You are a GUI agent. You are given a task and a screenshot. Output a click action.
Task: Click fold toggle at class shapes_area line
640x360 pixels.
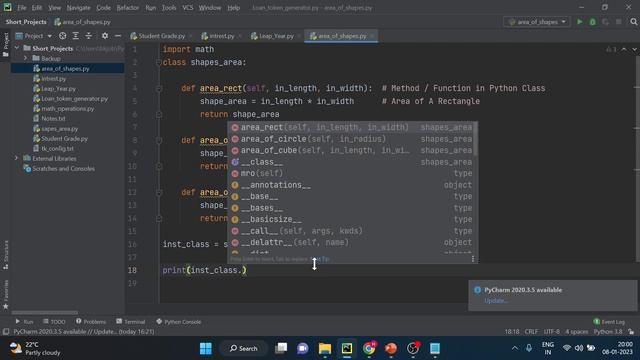tap(159, 62)
